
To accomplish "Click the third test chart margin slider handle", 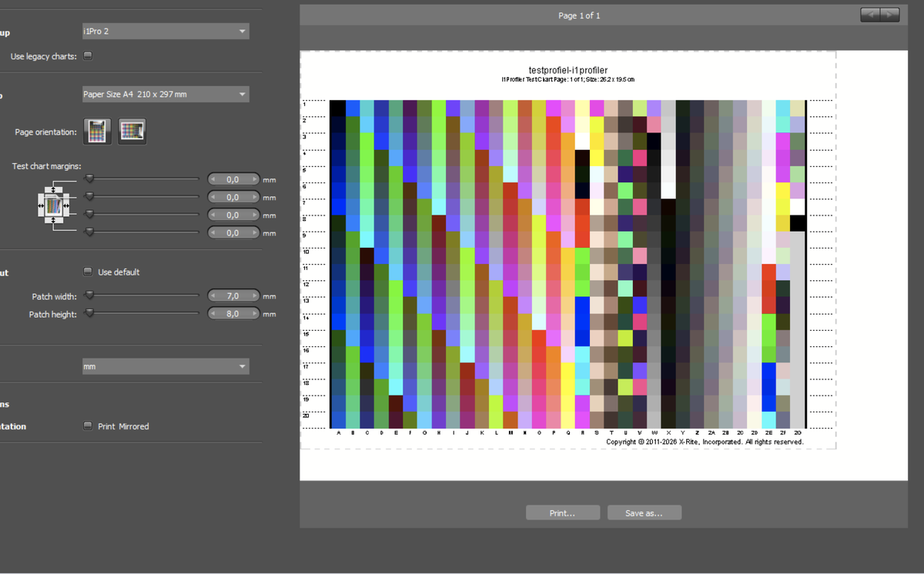I will tap(89, 214).
